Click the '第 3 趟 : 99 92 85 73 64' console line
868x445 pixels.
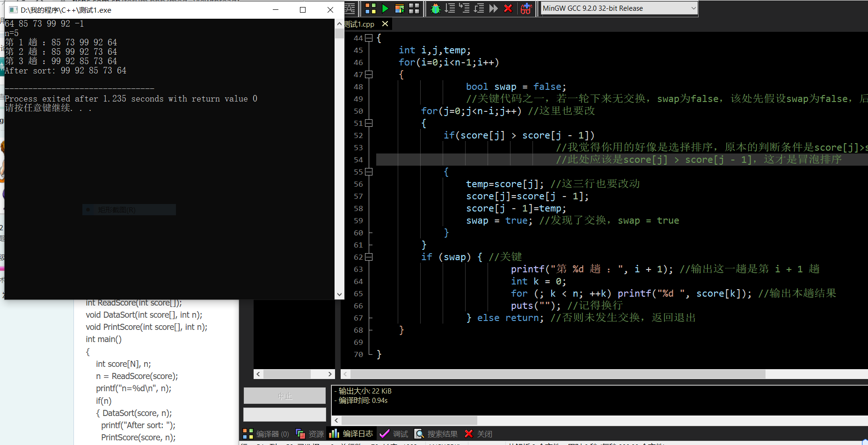tap(61, 61)
